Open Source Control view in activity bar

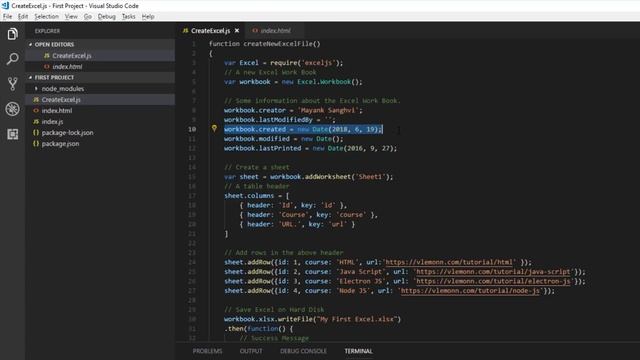click(x=13, y=84)
